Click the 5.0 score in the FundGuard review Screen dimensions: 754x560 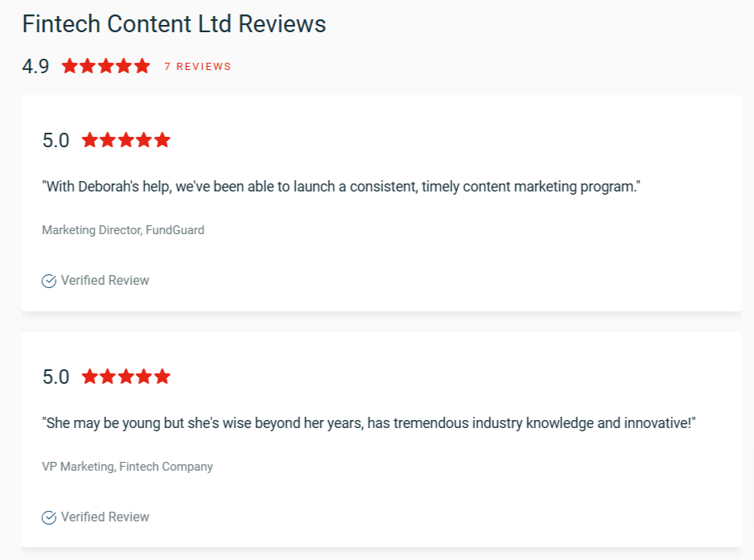point(56,140)
